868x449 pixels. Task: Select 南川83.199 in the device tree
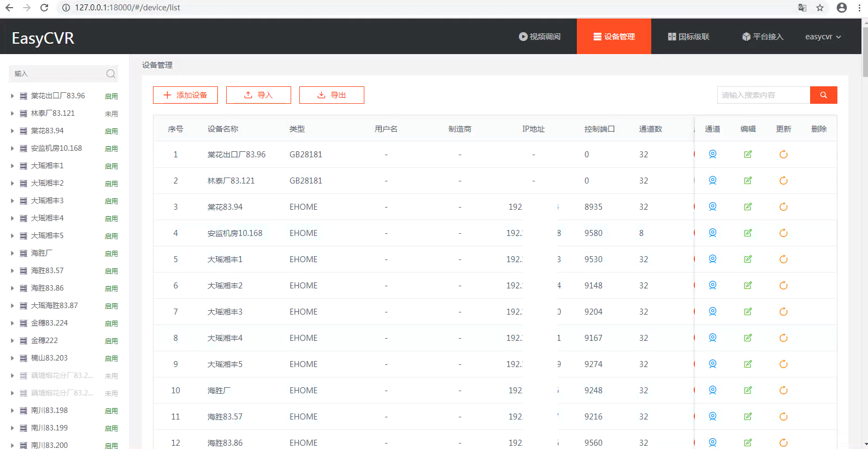click(x=49, y=428)
